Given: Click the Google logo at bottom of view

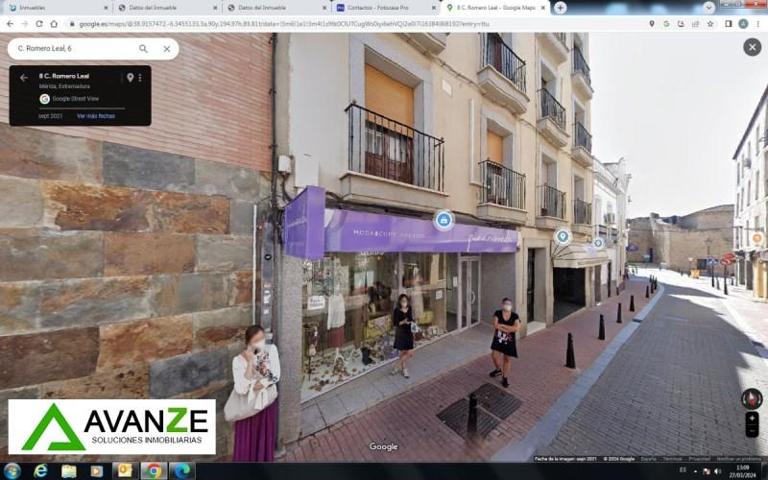Looking at the screenshot, I should click(384, 447).
